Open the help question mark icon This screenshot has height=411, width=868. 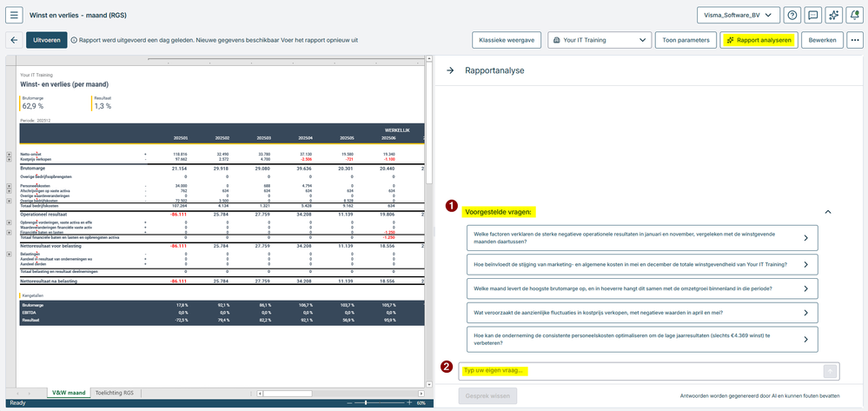pyautogui.click(x=792, y=16)
